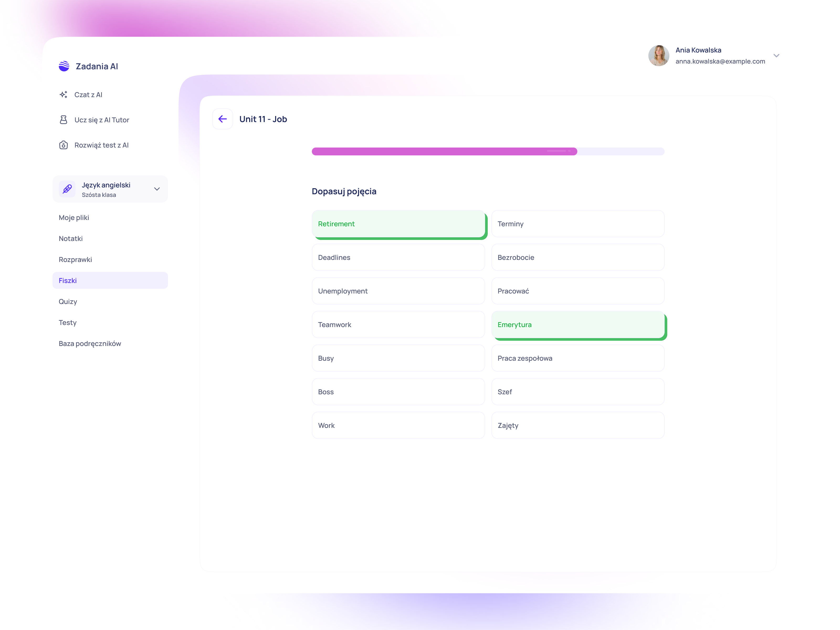This screenshot has height=630, width=840.
Task: Click the sparkle icon beside Czat z AI
Action: pos(64,94)
